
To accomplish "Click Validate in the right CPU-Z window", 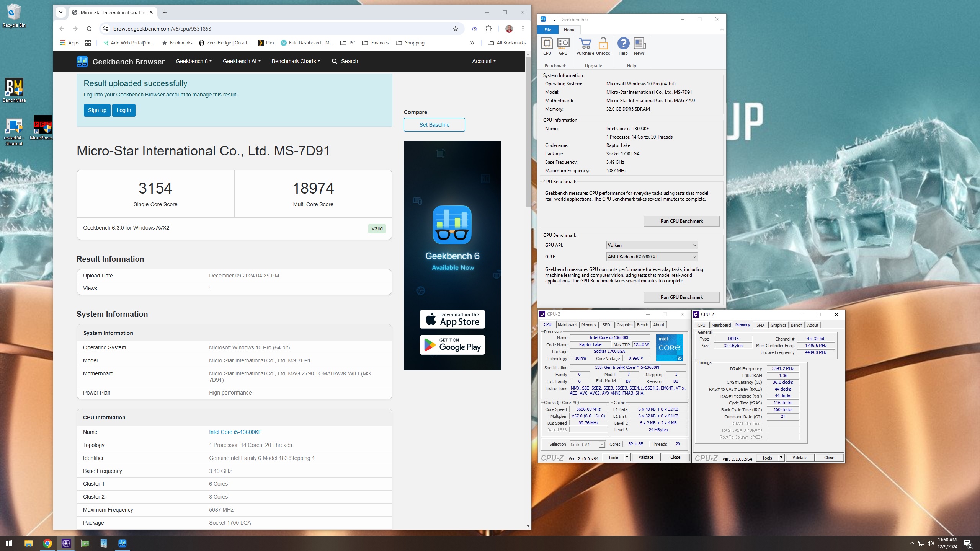I will click(799, 458).
